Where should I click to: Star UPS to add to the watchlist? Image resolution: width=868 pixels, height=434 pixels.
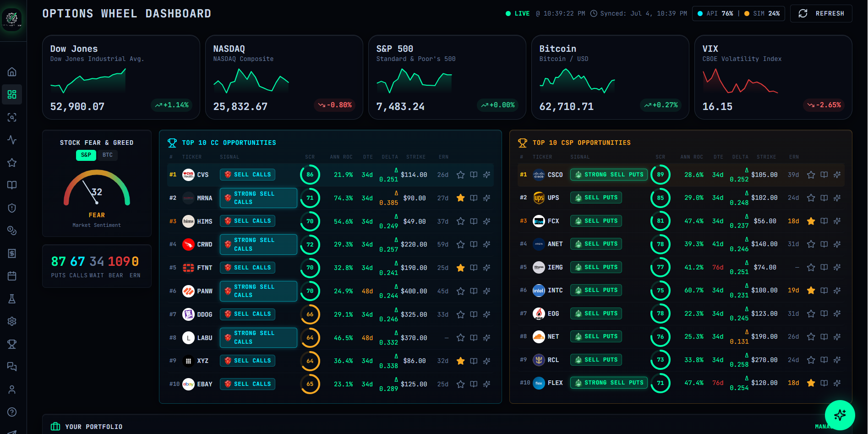811,198
